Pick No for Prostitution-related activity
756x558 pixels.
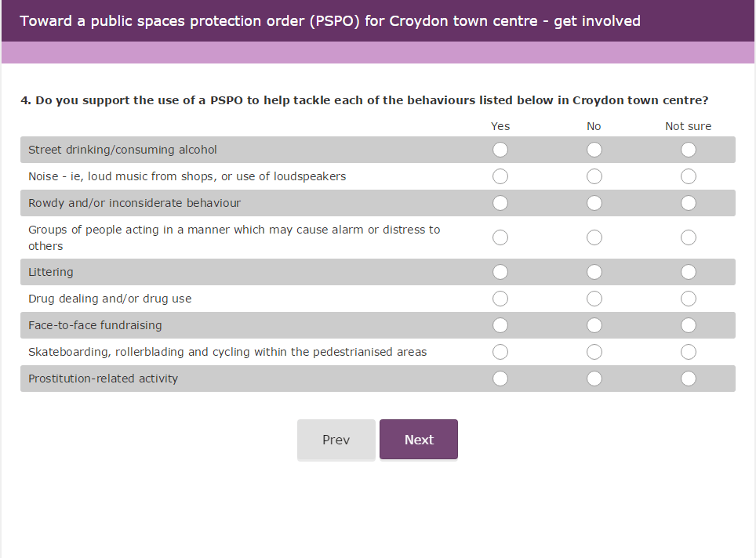tap(594, 379)
